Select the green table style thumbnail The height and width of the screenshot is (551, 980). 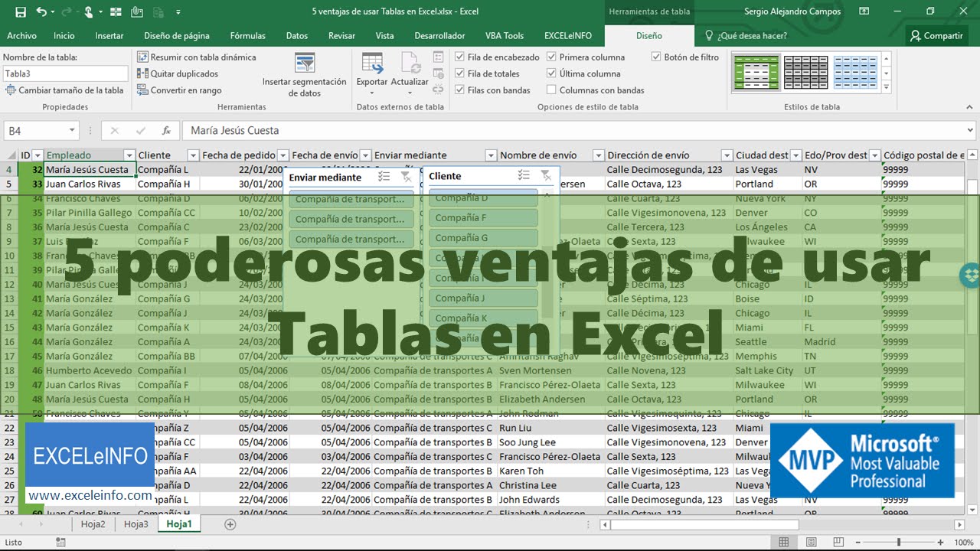pyautogui.click(x=756, y=73)
